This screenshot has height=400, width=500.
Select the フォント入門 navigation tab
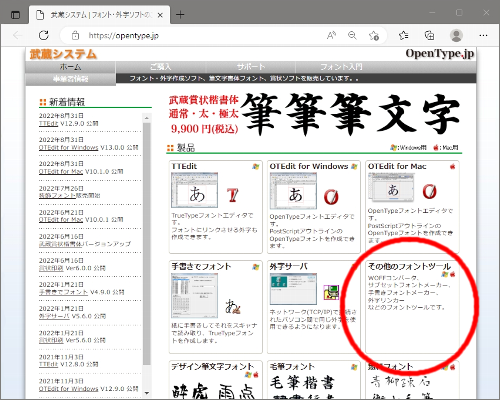point(341,67)
